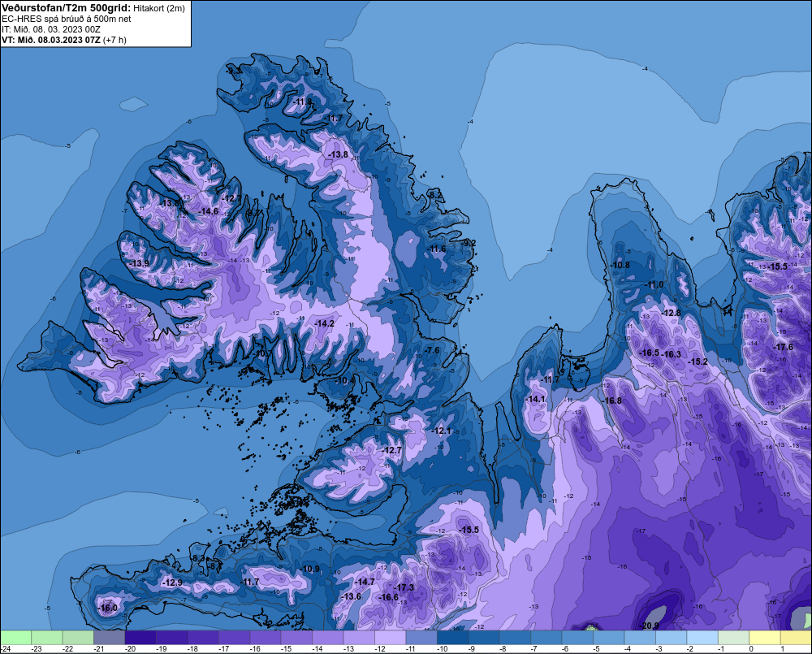
Task: Click the pale yellow legend swatch for 0
Action: 765,637
